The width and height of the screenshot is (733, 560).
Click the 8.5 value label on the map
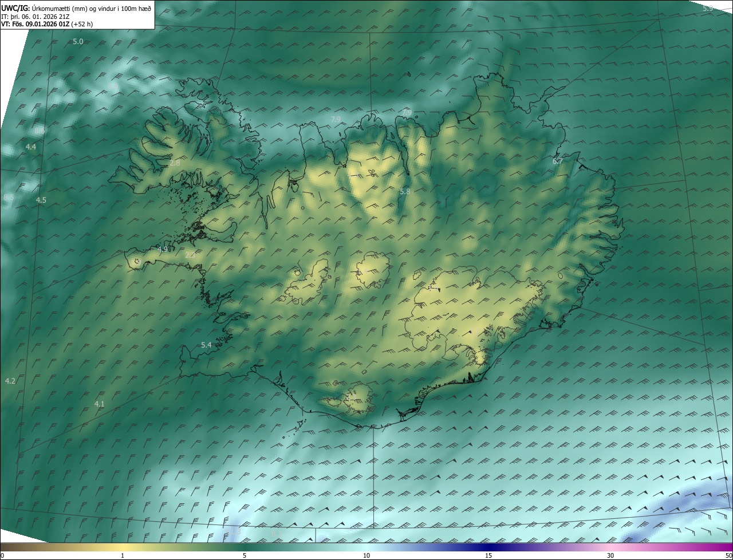[9, 198]
